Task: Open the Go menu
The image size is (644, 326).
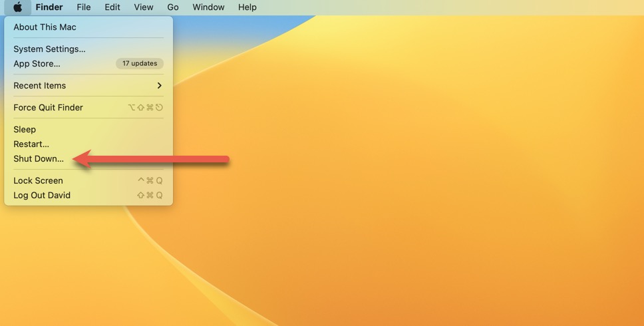Action: point(172,7)
